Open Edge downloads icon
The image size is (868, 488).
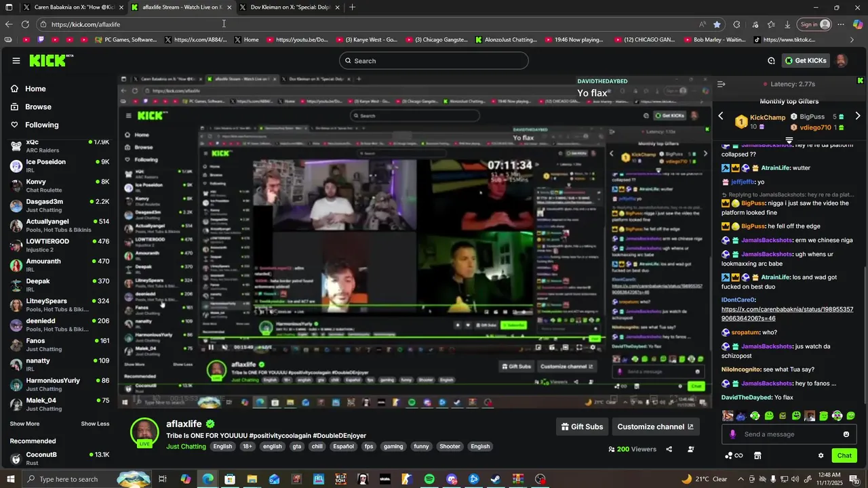click(787, 24)
